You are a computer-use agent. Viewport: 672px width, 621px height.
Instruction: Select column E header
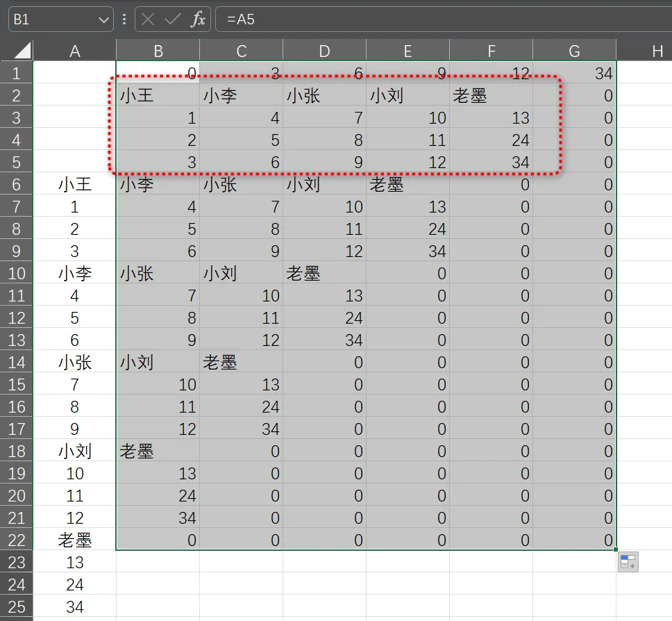(408, 51)
